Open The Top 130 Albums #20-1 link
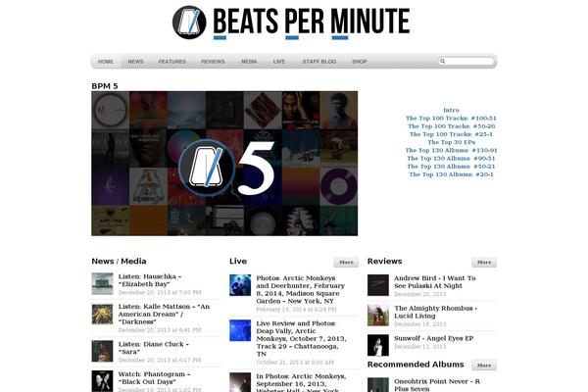The height and width of the screenshot is (392, 588). tap(451, 174)
